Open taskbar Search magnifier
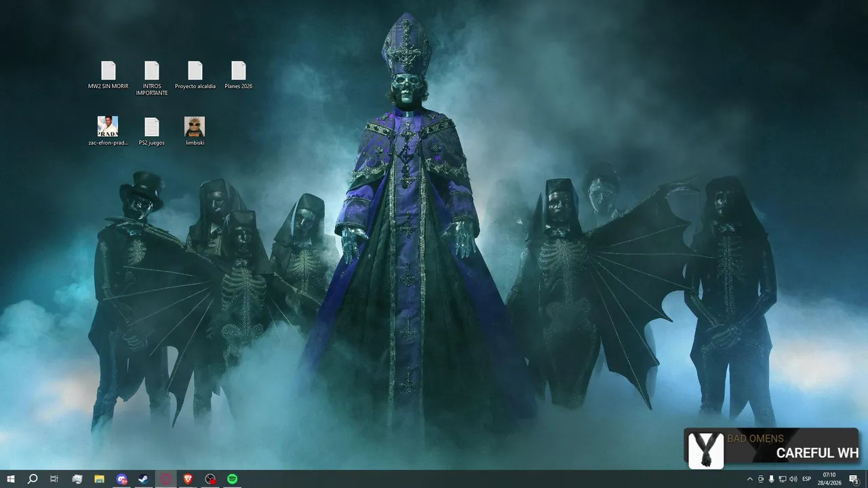Viewport: 868px width, 488px height. click(x=33, y=479)
